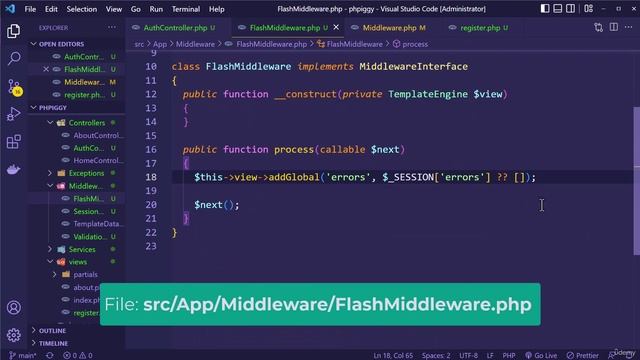Click the VS Code logo icon

[10, 9]
